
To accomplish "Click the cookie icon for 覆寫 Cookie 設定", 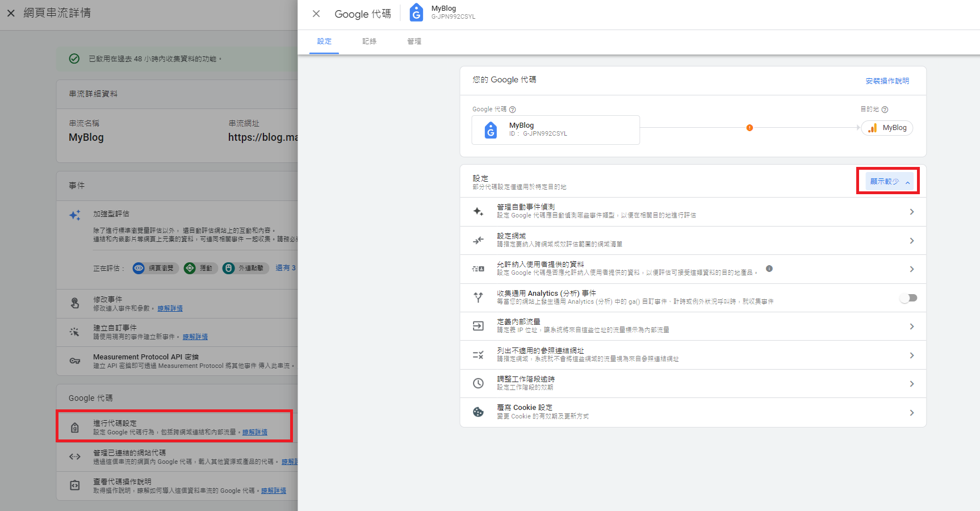I will (x=478, y=412).
